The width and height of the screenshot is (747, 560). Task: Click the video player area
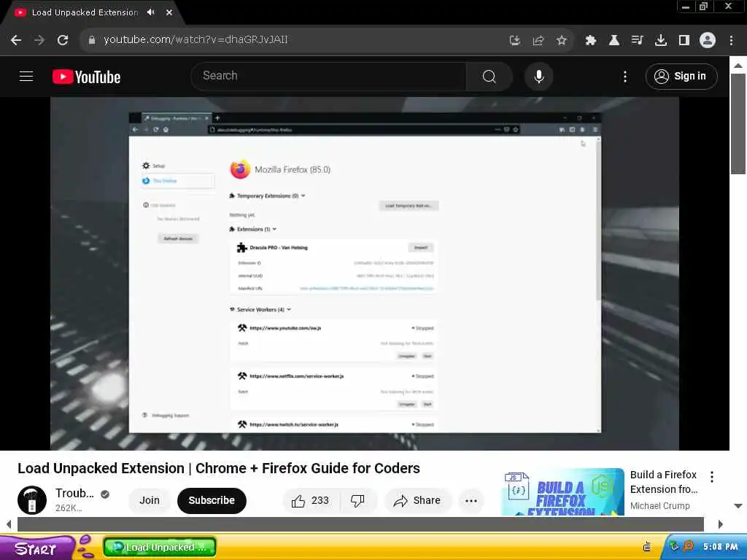click(x=365, y=273)
